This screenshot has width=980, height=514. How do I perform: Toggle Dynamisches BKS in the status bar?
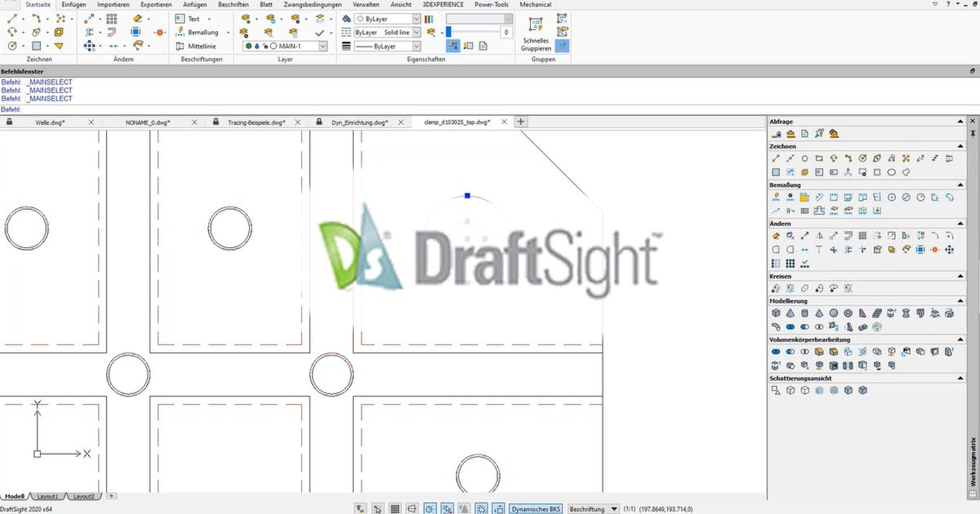[537, 507]
